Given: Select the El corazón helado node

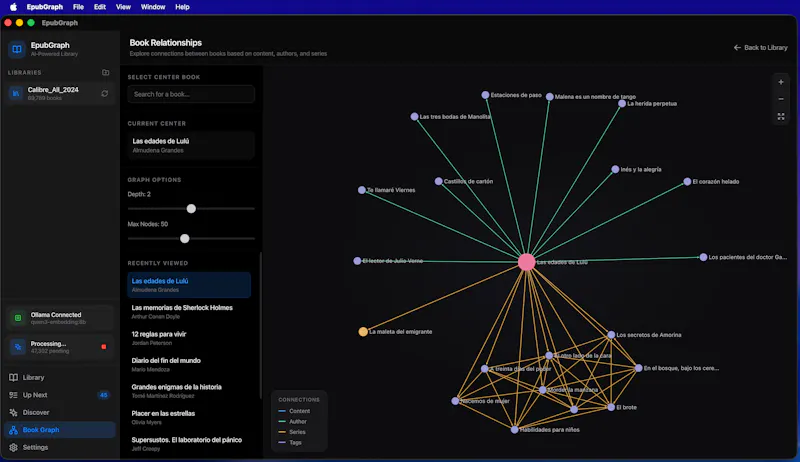Looking at the screenshot, I should pos(687,182).
